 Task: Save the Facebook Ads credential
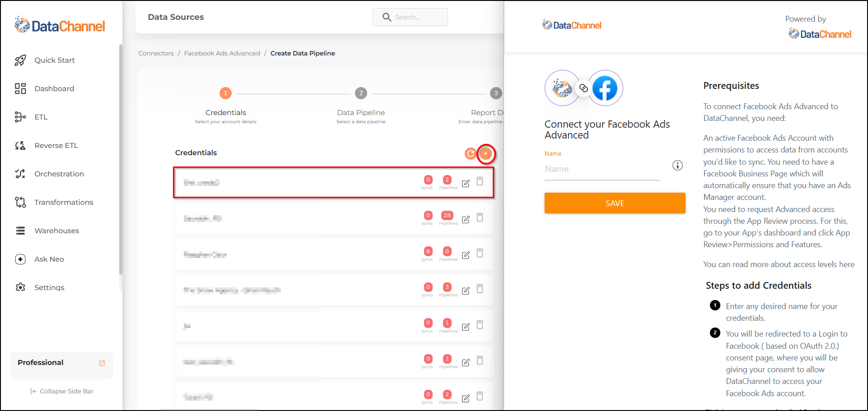(x=615, y=203)
